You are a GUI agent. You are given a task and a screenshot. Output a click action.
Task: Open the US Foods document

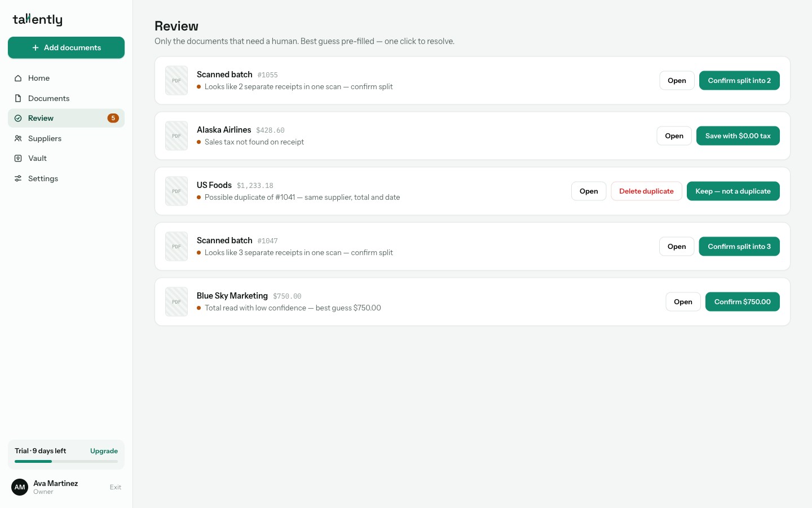pyautogui.click(x=589, y=191)
